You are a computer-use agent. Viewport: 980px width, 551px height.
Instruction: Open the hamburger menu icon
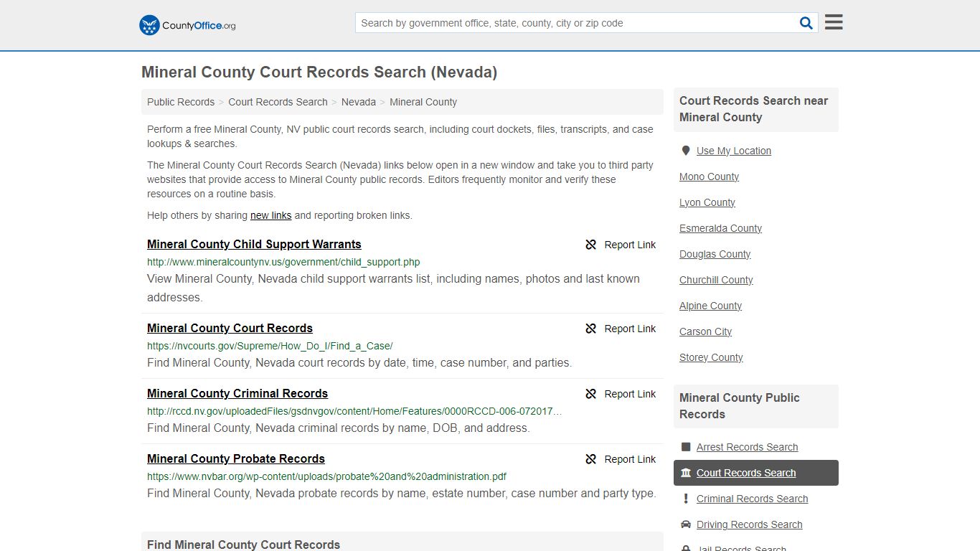[834, 22]
